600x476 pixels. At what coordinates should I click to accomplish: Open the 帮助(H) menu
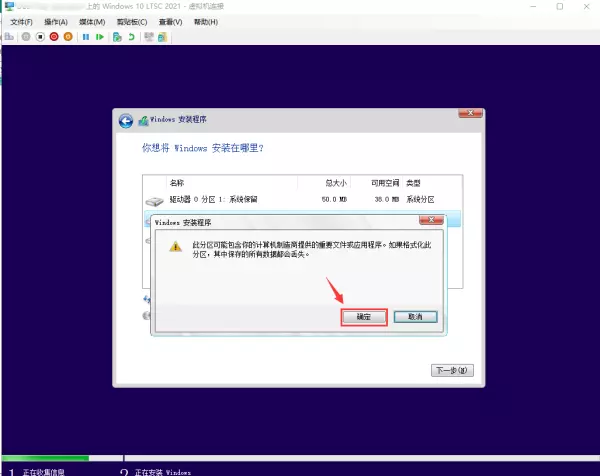(206, 22)
